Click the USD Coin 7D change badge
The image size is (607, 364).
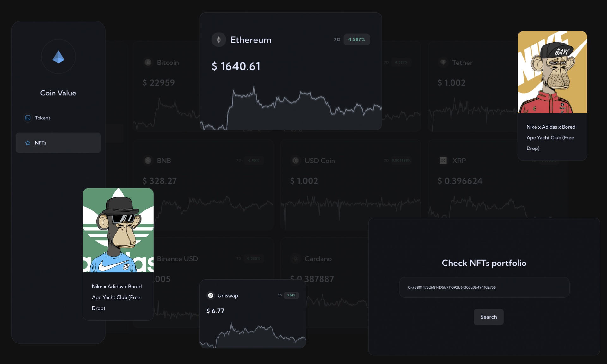click(x=401, y=161)
